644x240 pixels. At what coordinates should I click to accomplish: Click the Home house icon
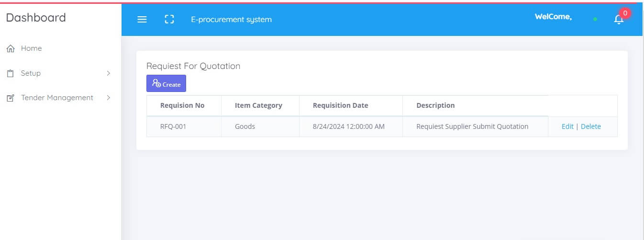coord(10,48)
